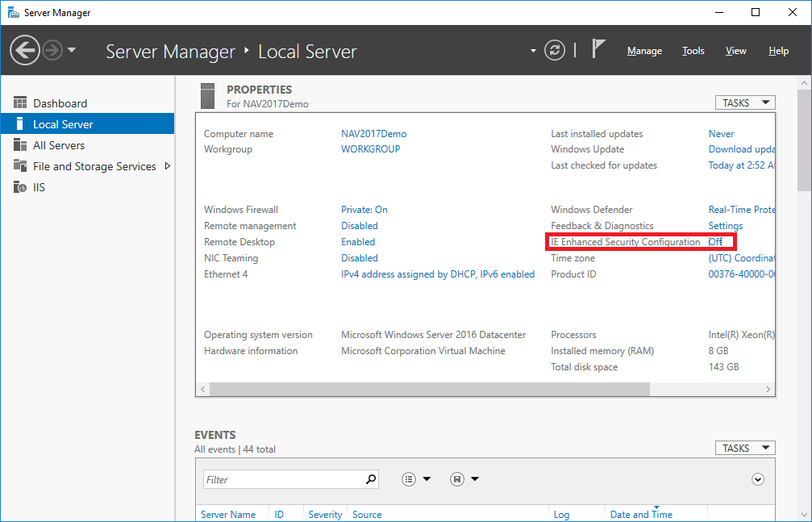Open the Help menu
This screenshot has width=812, height=522.
(778, 51)
